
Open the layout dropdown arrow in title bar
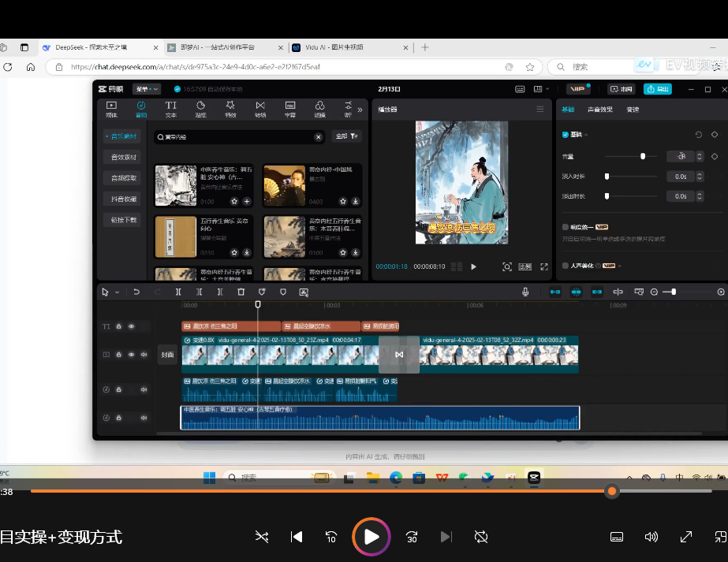click(x=548, y=89)
